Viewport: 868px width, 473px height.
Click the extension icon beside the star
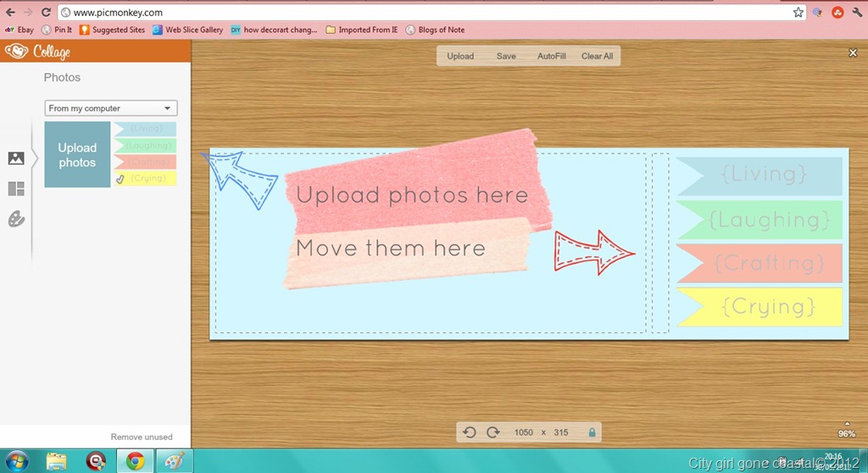(818, 12)
